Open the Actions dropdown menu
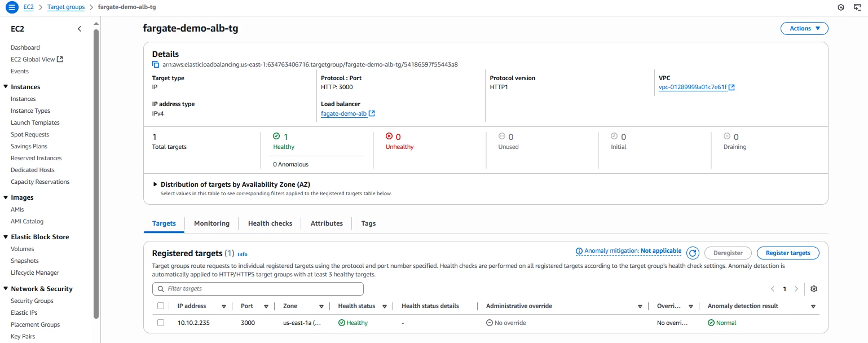Viewport: 868px width, 343px height. pyautogui.click(x=804, y=28)
